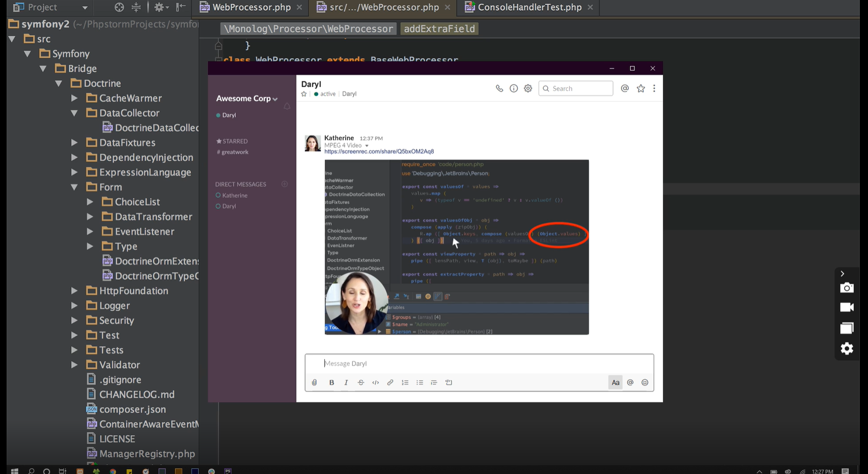
Task: Collapse the Form folder in project tree
Action: (x=74, y=187)
